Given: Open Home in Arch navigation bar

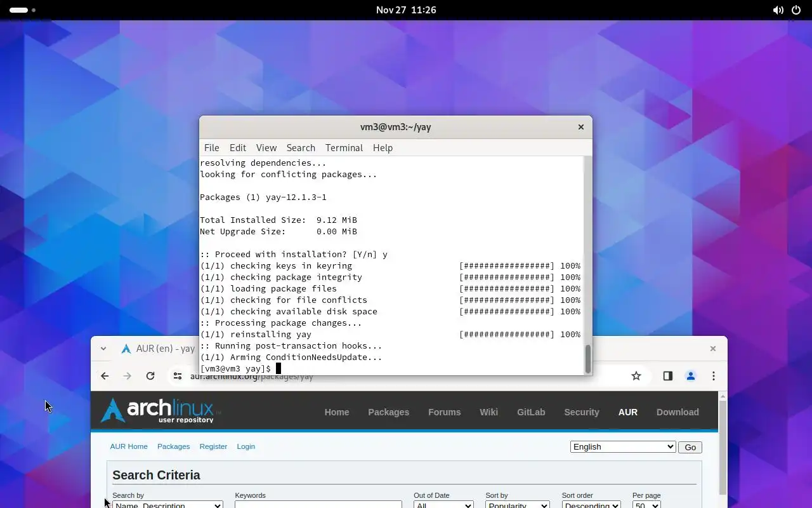Looking at the screenshot, I should point(337,412).
